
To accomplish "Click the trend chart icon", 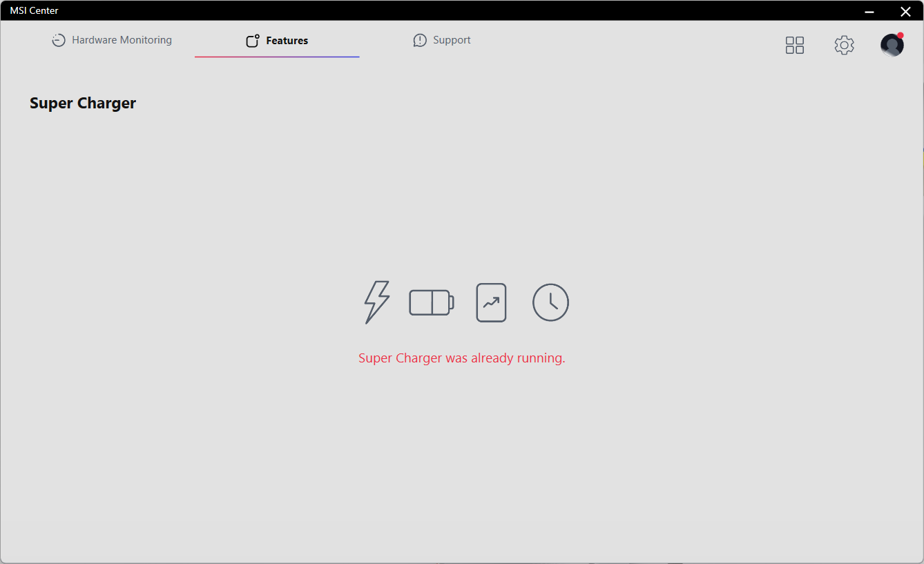I will (x=492, y=302).
